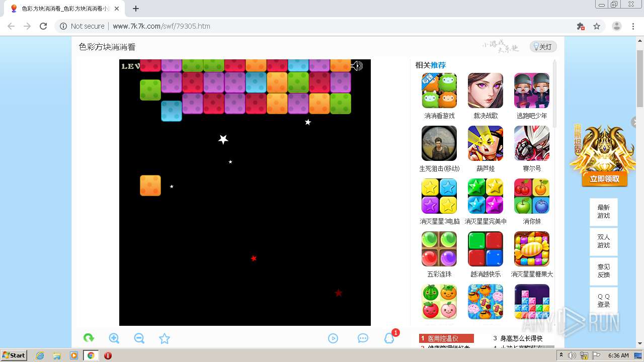Open 双人游戏 sidebar button

click(x=604, y=241)
